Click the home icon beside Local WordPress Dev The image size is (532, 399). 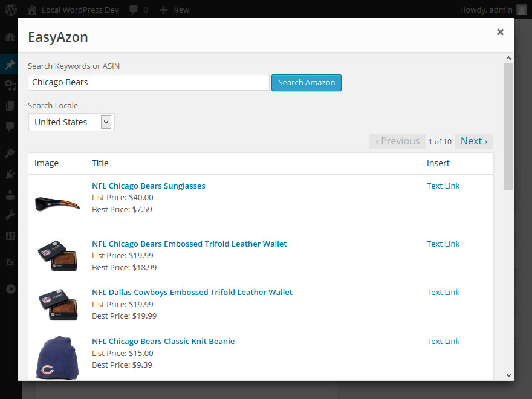(x=32, y=10)
